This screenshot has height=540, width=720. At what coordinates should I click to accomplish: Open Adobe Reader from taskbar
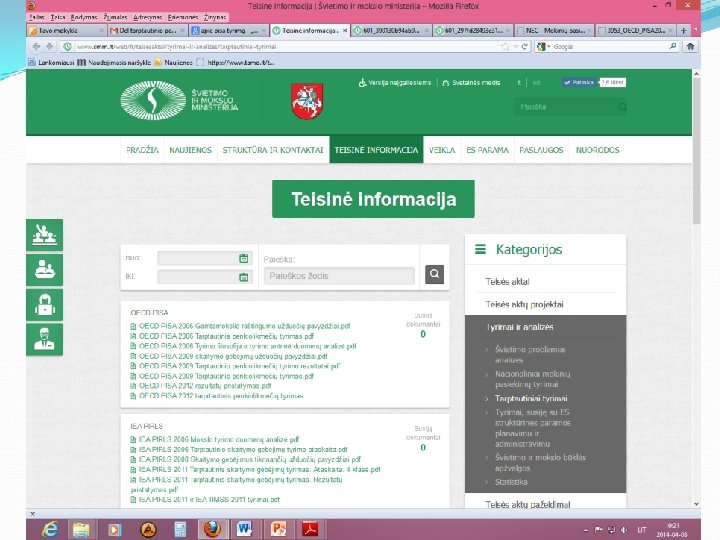coord(310,529)
